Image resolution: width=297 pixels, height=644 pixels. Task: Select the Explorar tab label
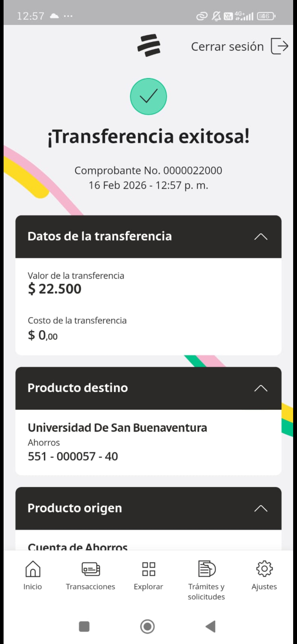tap(148, 587)
